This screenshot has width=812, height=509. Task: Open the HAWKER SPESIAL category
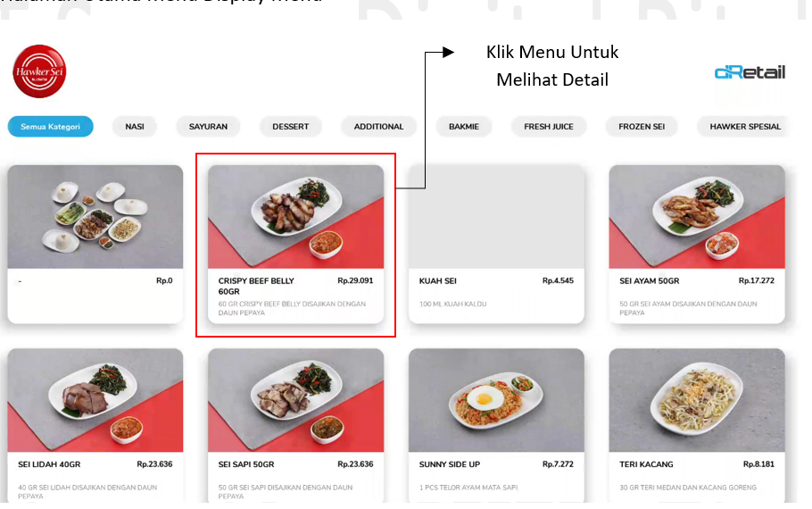coord(745,127)
